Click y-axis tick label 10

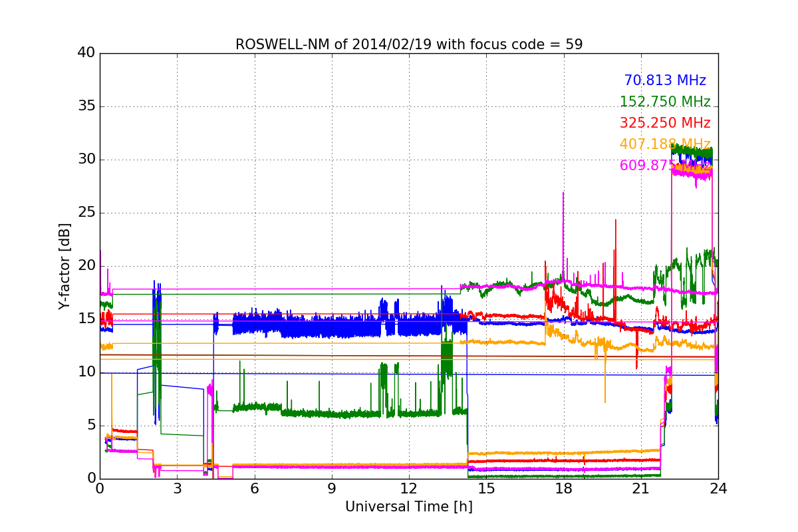(86, 372)
